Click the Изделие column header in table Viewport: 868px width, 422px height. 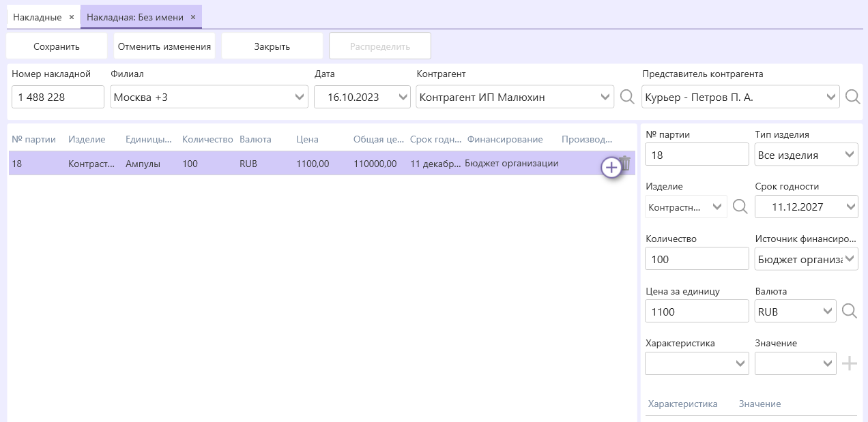click(87, 139)
